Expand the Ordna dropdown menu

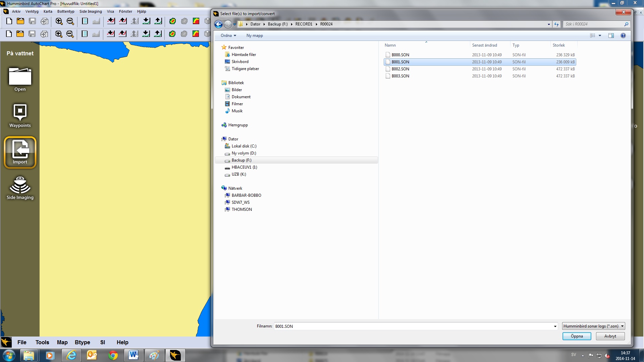228,36
